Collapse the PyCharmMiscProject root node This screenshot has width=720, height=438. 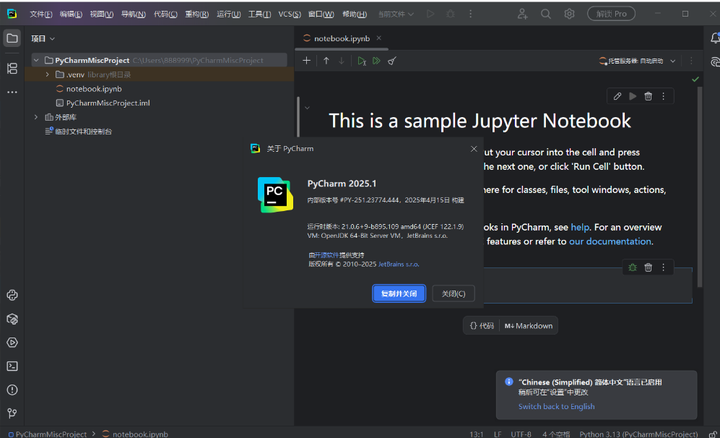coord(36,60)
